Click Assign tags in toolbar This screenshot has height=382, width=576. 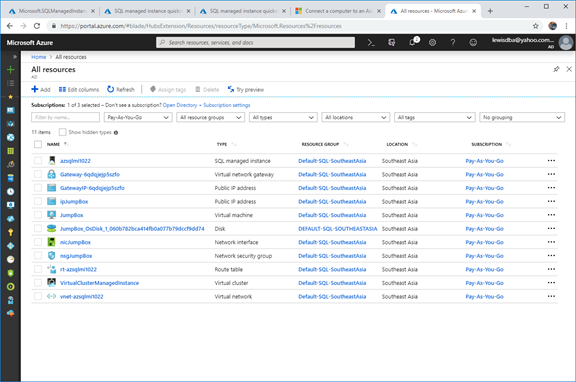click(168, 89)
